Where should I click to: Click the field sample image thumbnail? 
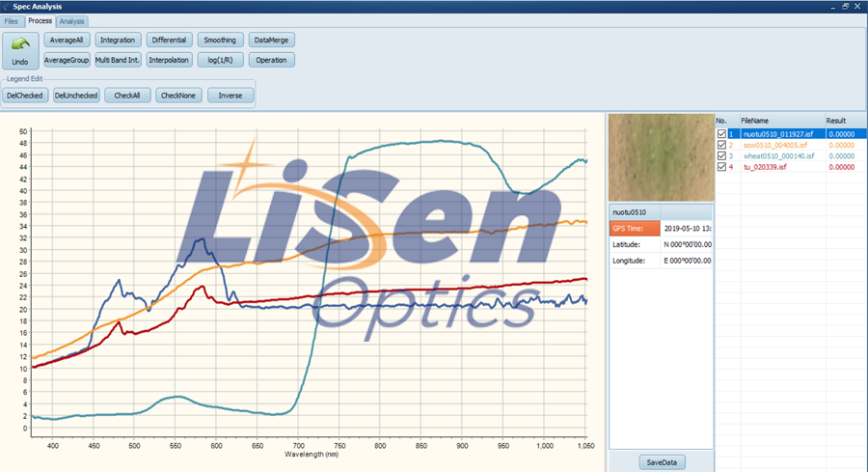click(661, 157)
